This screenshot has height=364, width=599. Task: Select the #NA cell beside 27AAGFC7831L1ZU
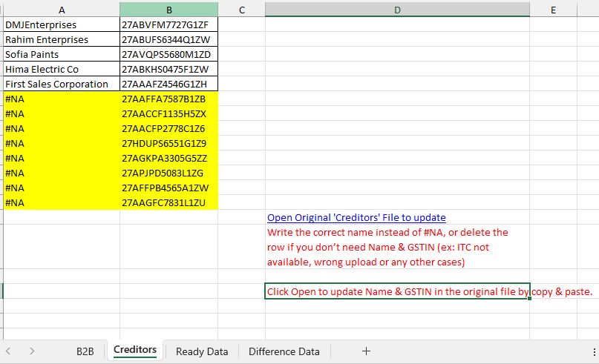click(x=61, y=202)
